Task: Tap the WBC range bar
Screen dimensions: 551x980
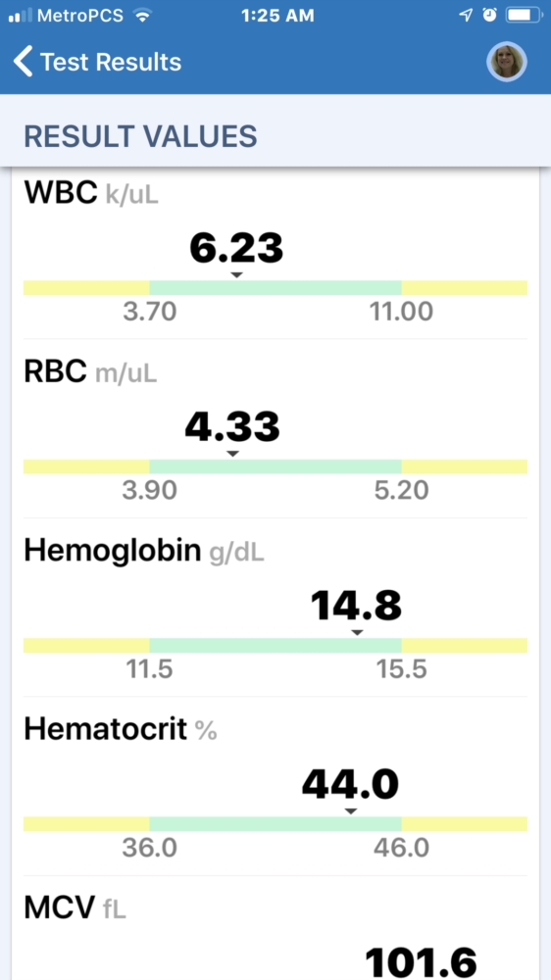Action: pyautogui.click(x=275, y=287)
